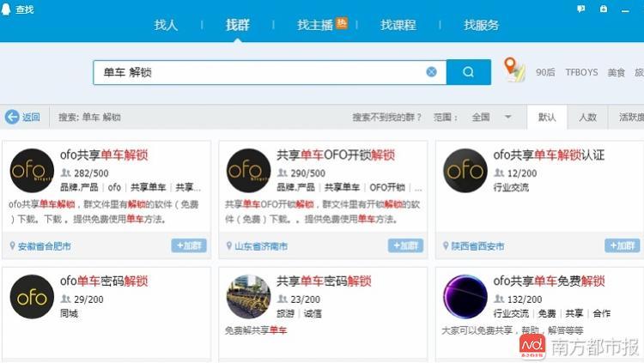Select the TFBOYS hot tag
Screen dimensions: 644x363
click(x=581, y=72)
